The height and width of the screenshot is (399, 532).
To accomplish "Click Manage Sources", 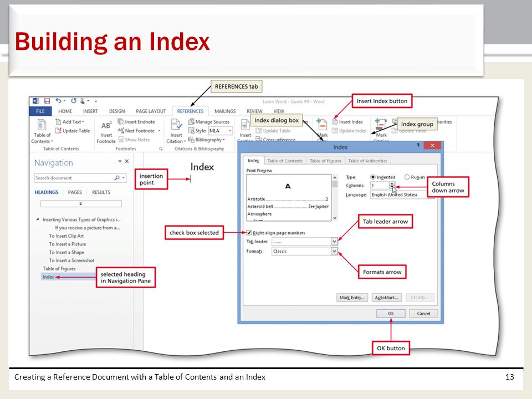I will click(x=209, y=121).
